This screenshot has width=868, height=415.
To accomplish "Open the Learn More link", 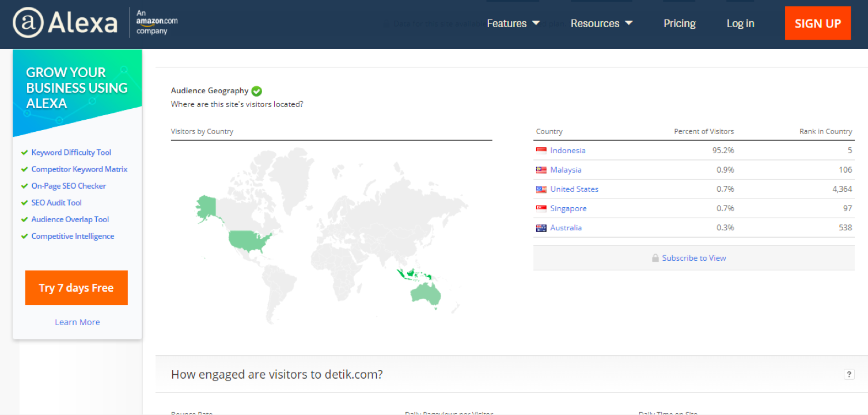I will coord(77,322).
